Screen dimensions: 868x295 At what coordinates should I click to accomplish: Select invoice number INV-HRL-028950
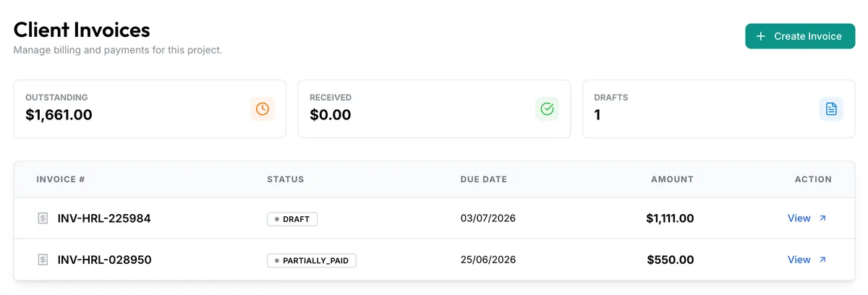coord(104,260)
